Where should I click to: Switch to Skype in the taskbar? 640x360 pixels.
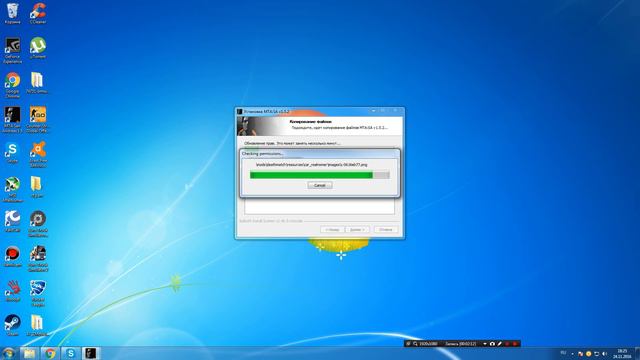tap(71, 353)
